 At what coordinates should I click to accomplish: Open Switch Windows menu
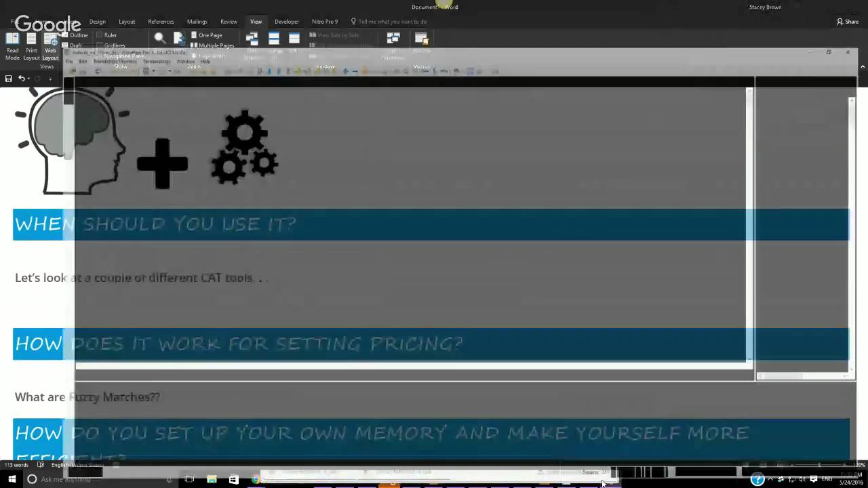pyautogui.click(x=393, y=39)
